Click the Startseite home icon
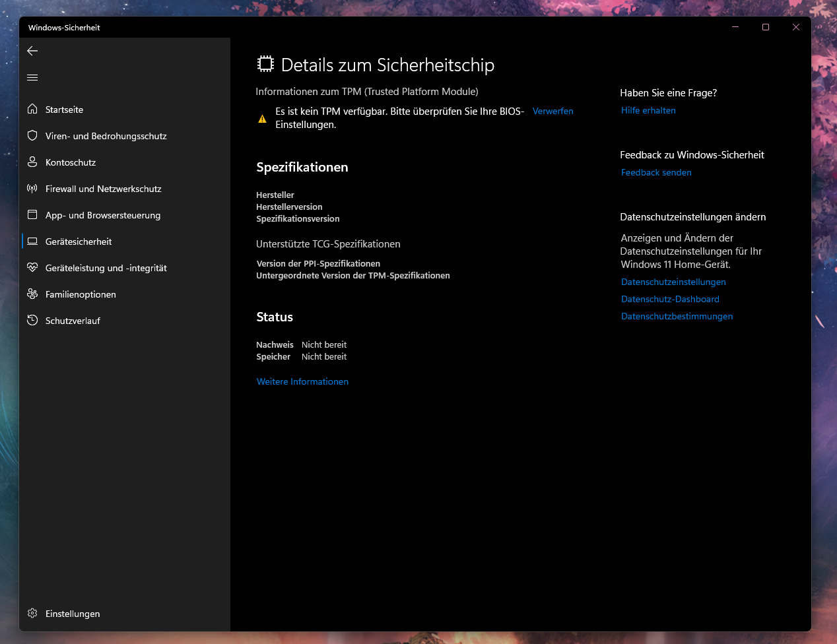 32,109
